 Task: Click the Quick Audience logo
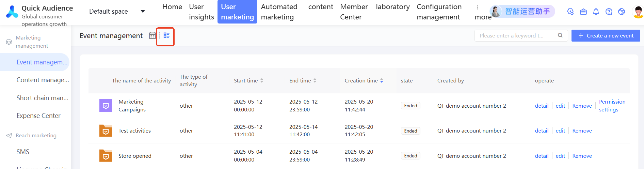coord(12,12)
